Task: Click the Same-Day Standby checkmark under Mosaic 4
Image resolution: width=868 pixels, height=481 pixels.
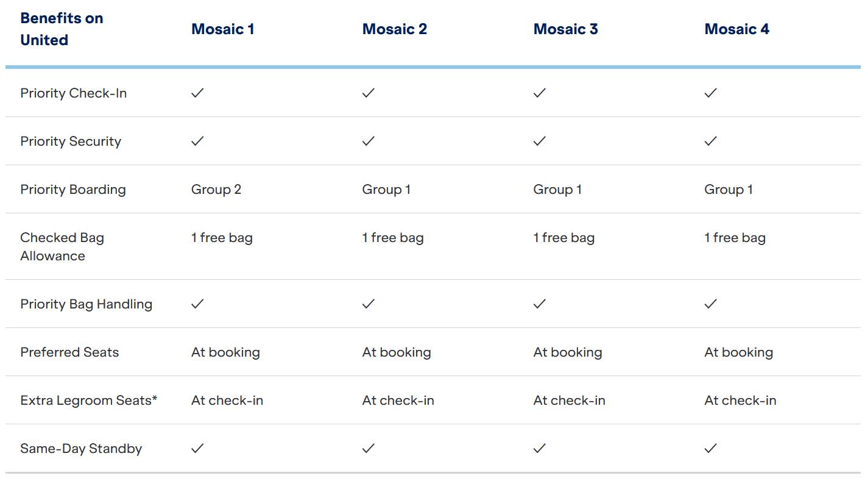Action: click(711, 448)
